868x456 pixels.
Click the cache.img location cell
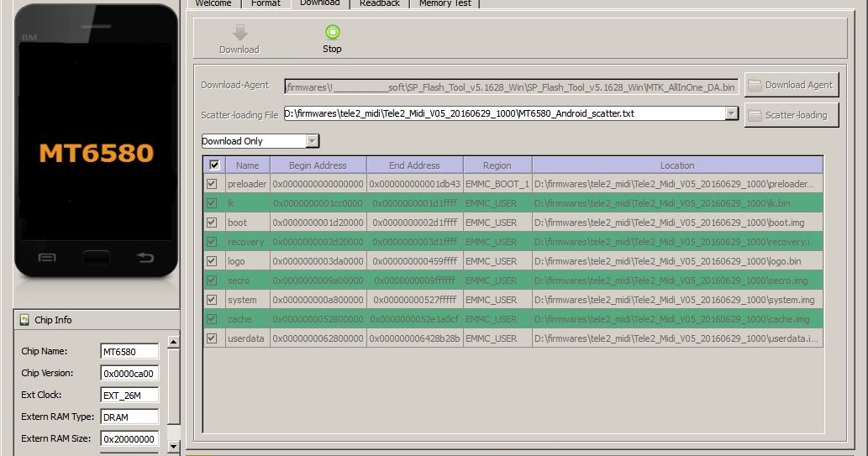pos(677,319)
